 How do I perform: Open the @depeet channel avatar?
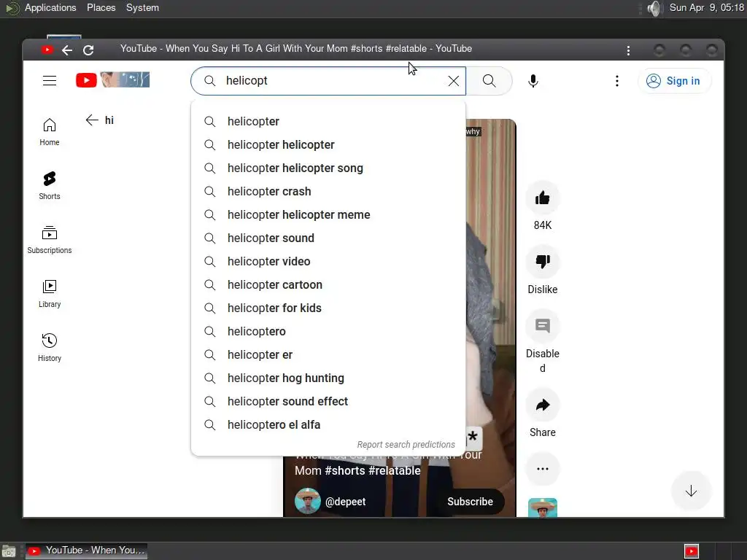click(308, 501)
